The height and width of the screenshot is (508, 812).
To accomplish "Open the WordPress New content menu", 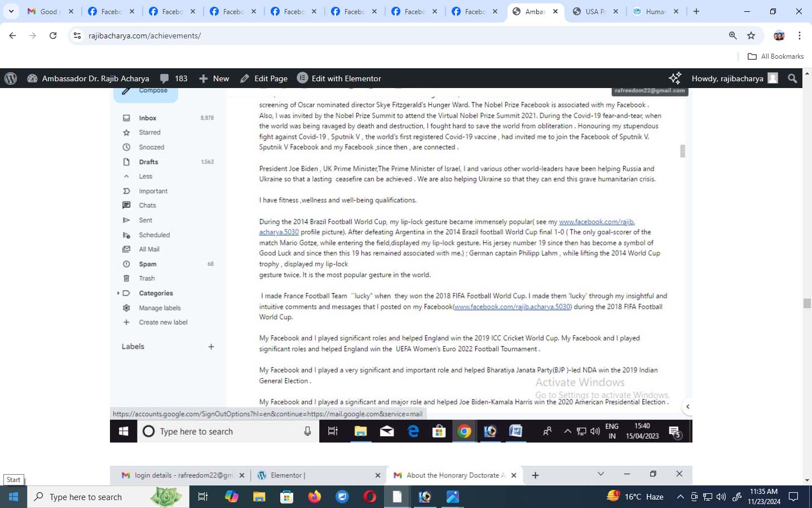I will click(x=214, y=78).
